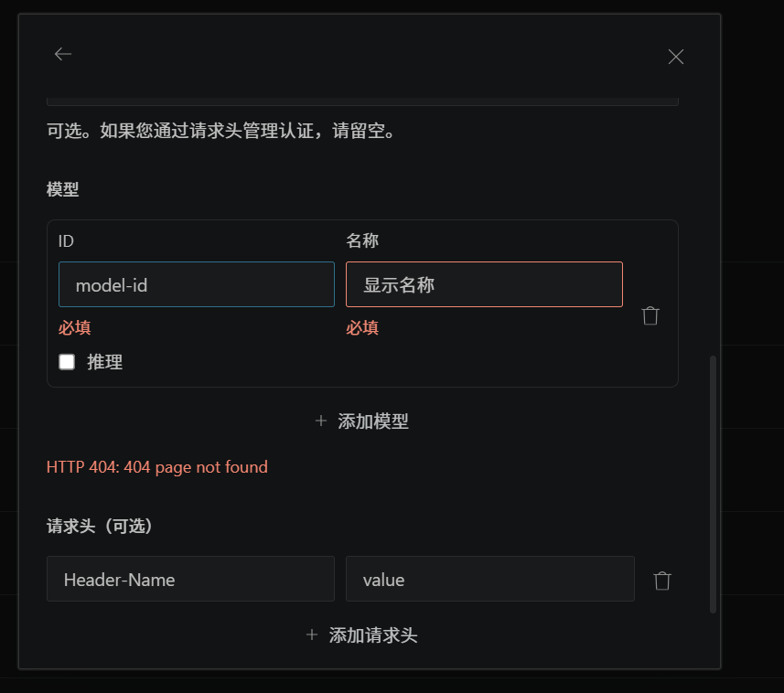Go back using the left arrow icon
Screen dimensions: 784x693
pos(63,55)
